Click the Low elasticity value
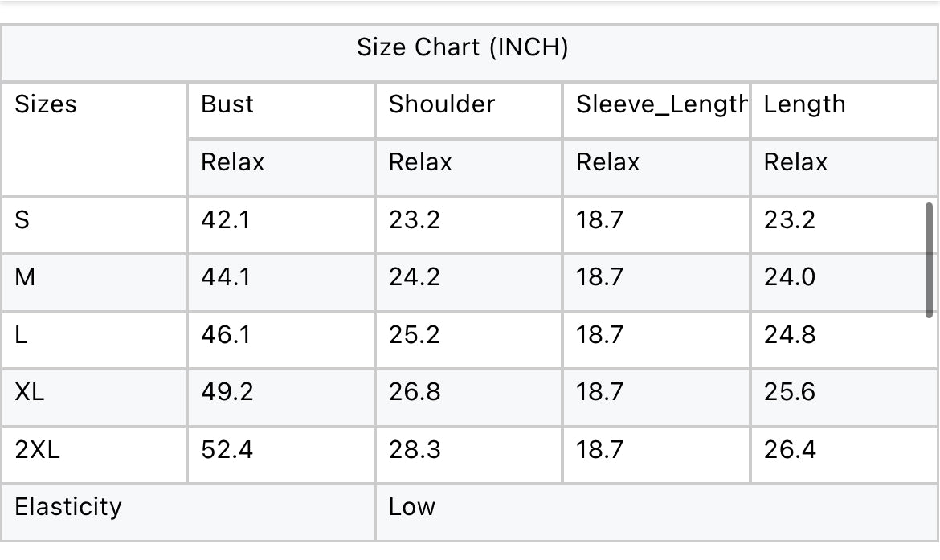940x560 pixels. 412,507
